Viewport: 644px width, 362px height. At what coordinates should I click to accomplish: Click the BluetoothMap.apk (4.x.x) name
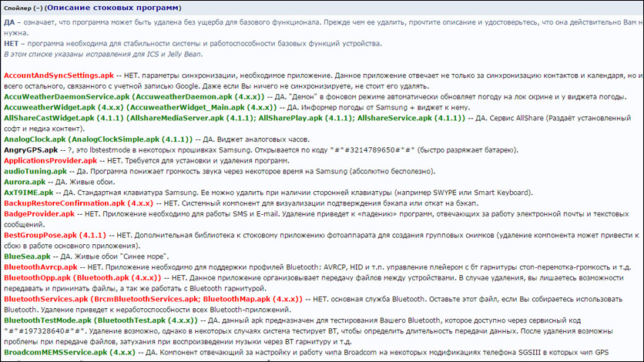tap(250, 300)
